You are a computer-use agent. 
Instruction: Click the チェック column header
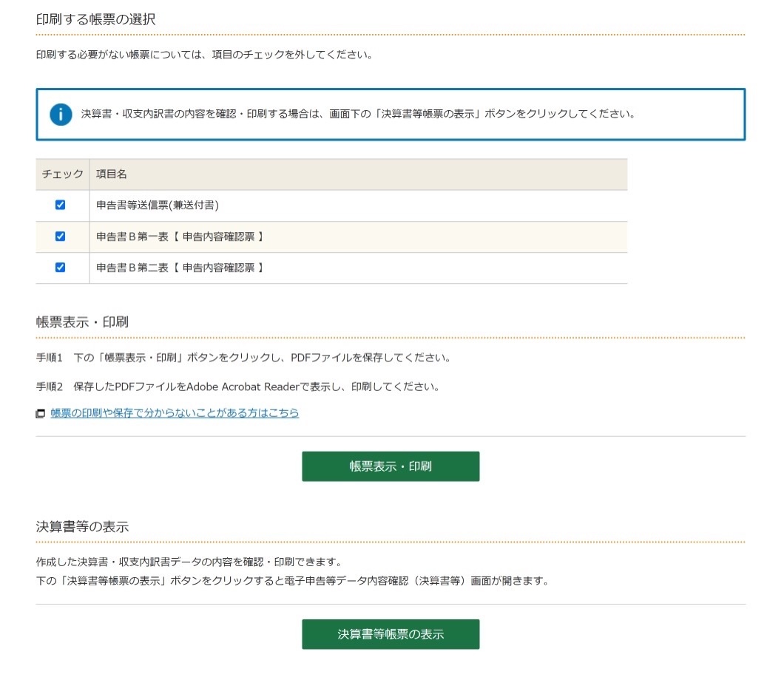click(x=62, y=174)
